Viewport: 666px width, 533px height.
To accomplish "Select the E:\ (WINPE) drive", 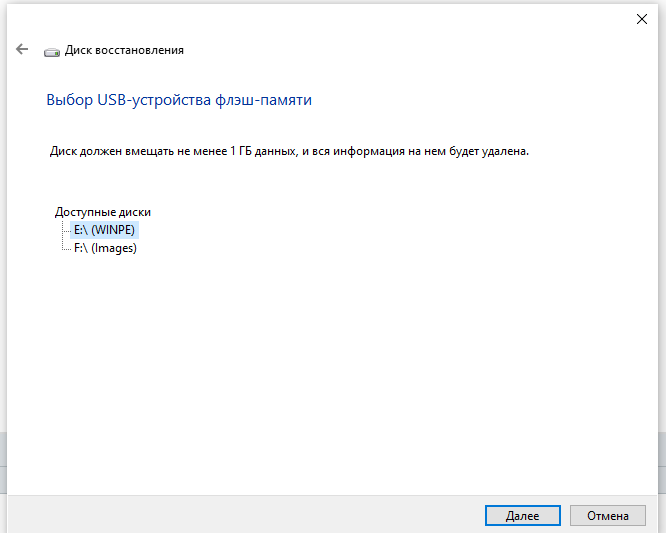I will pyautogui.click(x=105, y=230).
